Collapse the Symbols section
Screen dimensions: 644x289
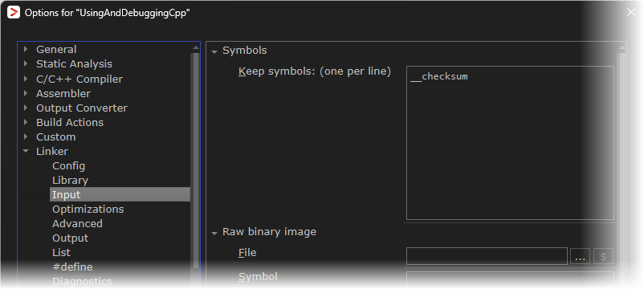pyautogui.click(x=214, y=51)
